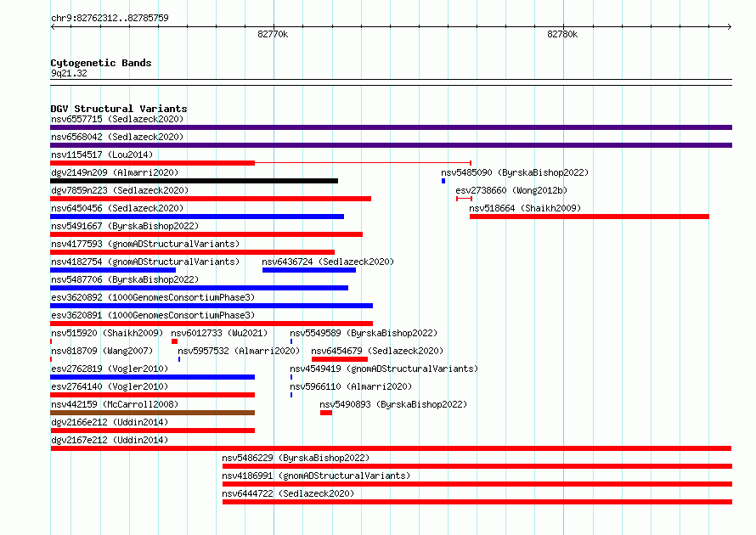Open the nsv5487706 (ByrskaBishop2022) label
Image resolution: width=756 pixels, height=535 pixels.
click(125, 279)
